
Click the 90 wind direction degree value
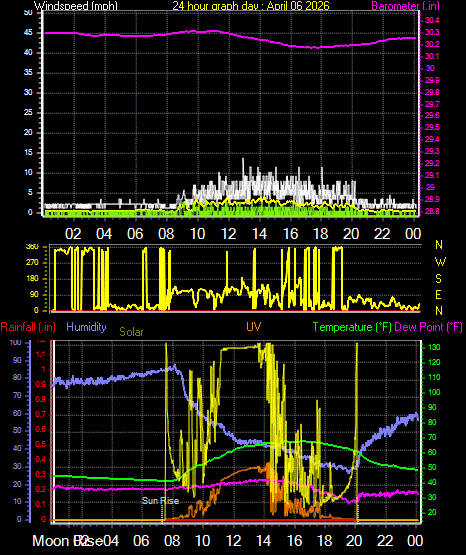(x=34, y=294)
